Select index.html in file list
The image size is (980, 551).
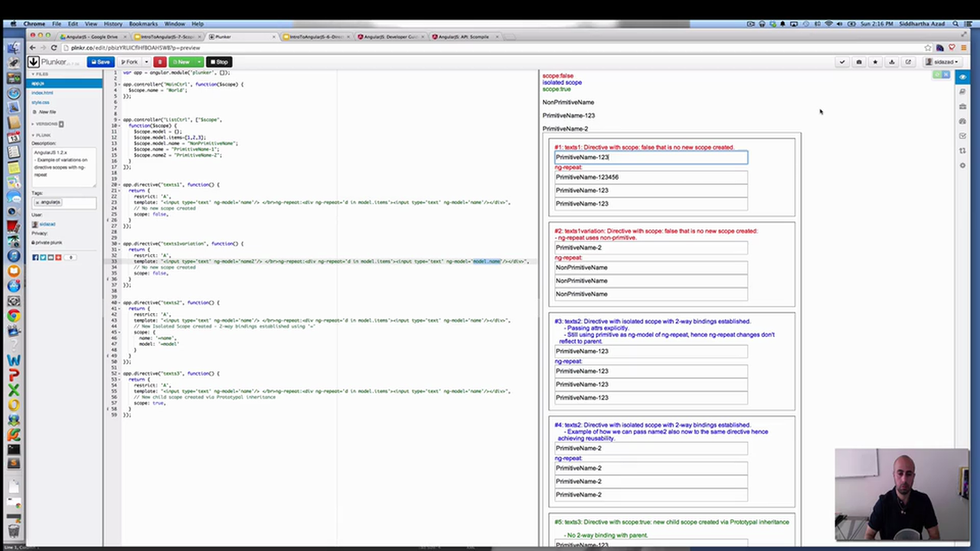[x=42, y=93]
